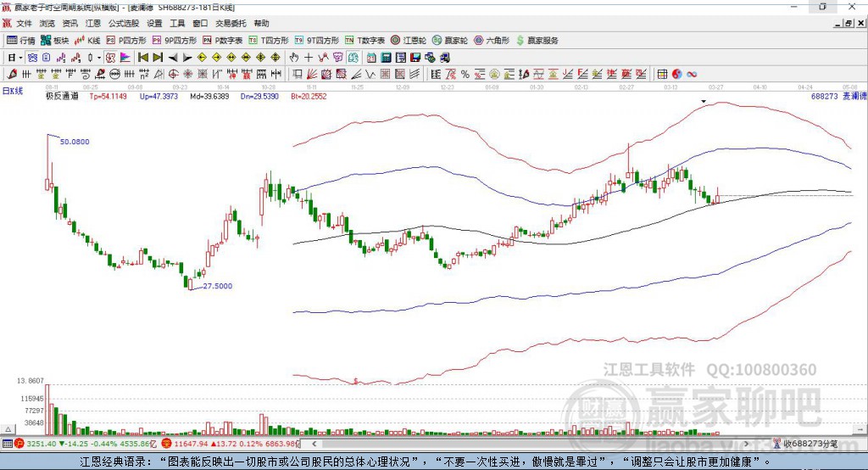Open 赢家服务 with dollar icon
Image resolution: width=868 pixels, height=470 pixels.
[537, 41]
